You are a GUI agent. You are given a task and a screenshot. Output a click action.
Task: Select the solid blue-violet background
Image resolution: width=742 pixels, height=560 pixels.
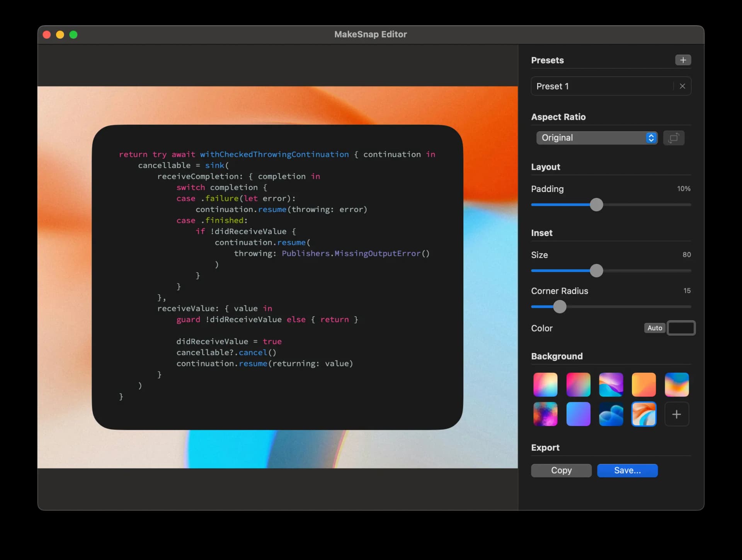point(578,414)
